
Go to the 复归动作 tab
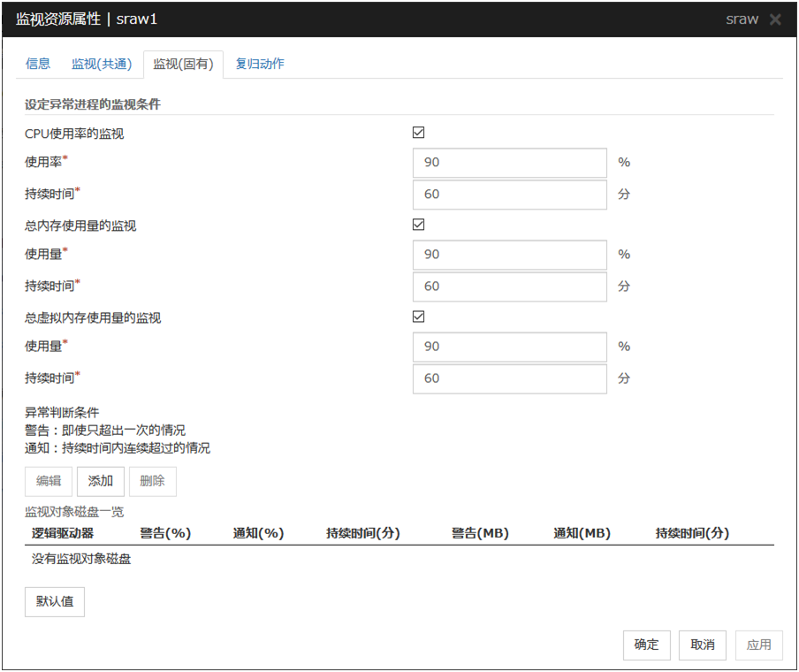click(x=260, y=64)
